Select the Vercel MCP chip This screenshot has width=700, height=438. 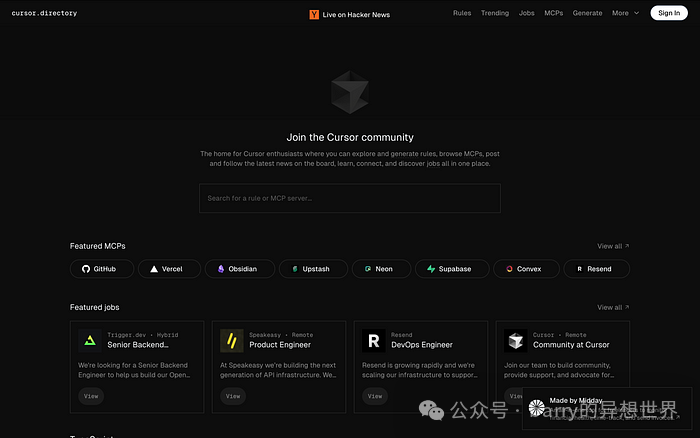pos(169,269)
